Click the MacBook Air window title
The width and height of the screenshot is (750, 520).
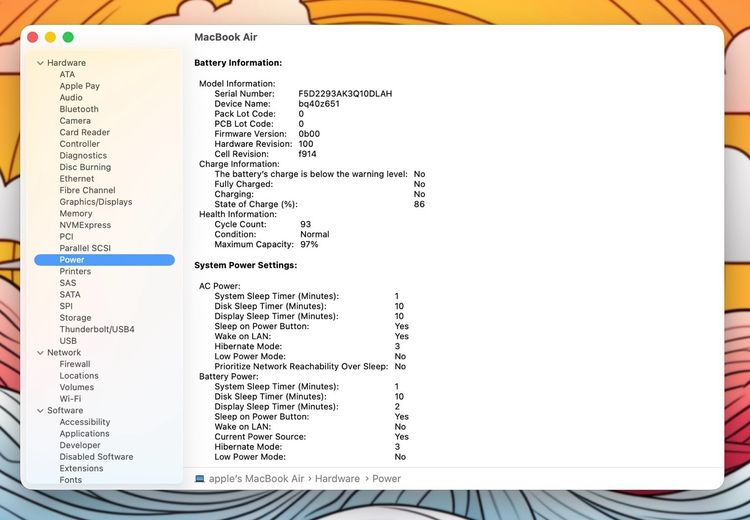(226, 37)
